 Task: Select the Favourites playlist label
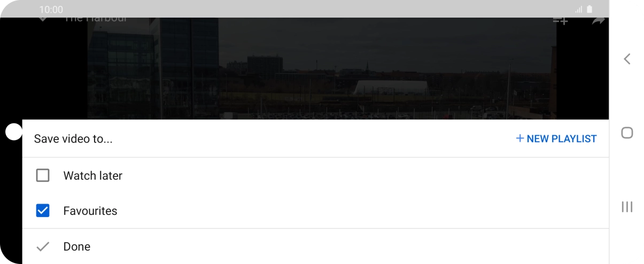(90, 211)
